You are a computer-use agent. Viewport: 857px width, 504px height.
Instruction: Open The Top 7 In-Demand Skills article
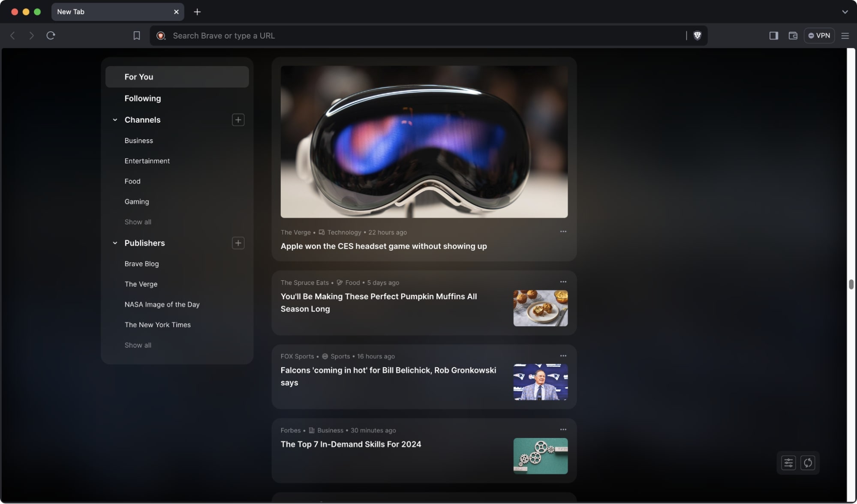click(351, 444)
